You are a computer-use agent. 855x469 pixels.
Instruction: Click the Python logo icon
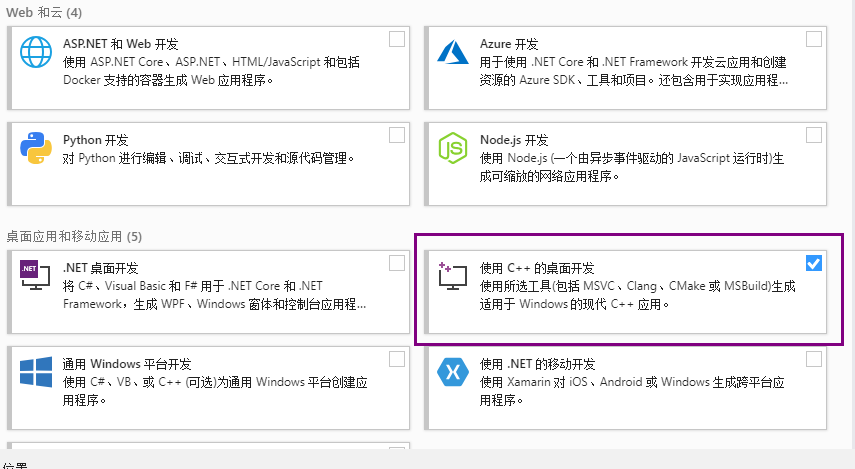[36, 148]
